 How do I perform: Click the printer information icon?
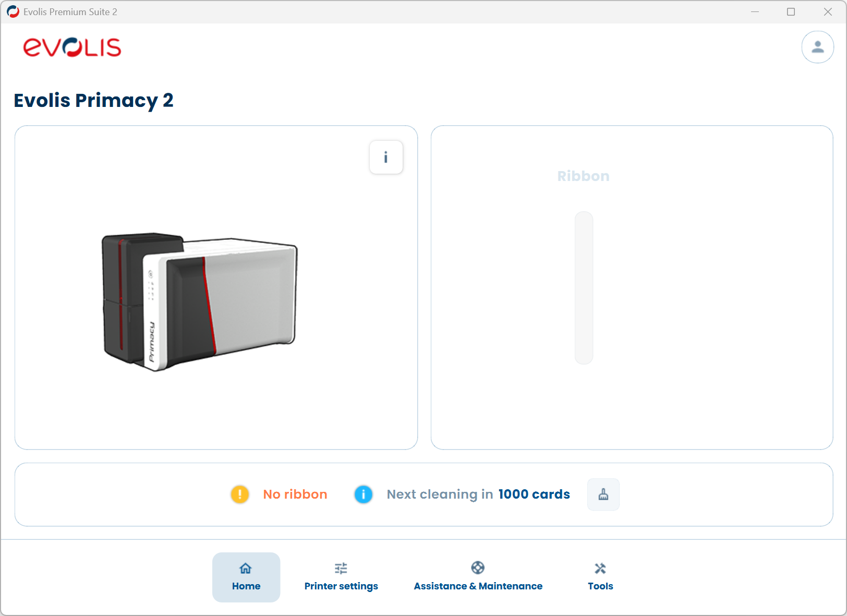tap(386, 157)
